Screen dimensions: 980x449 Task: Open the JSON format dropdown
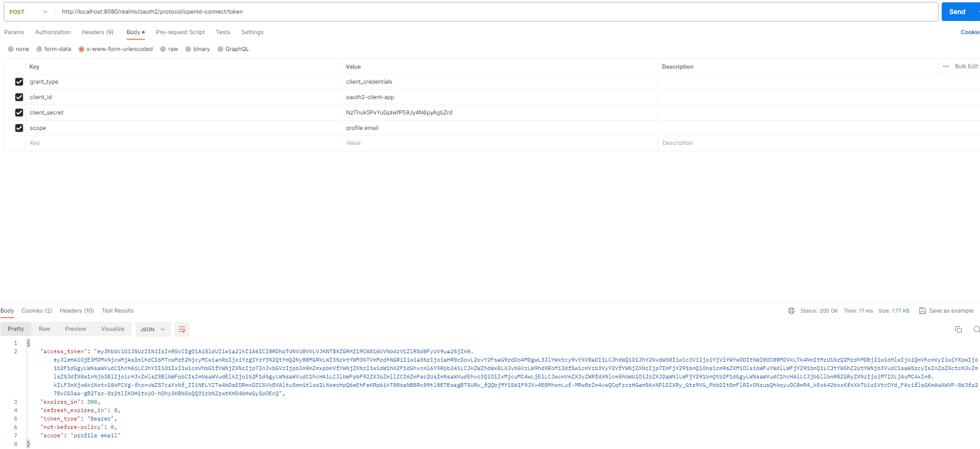153,329
